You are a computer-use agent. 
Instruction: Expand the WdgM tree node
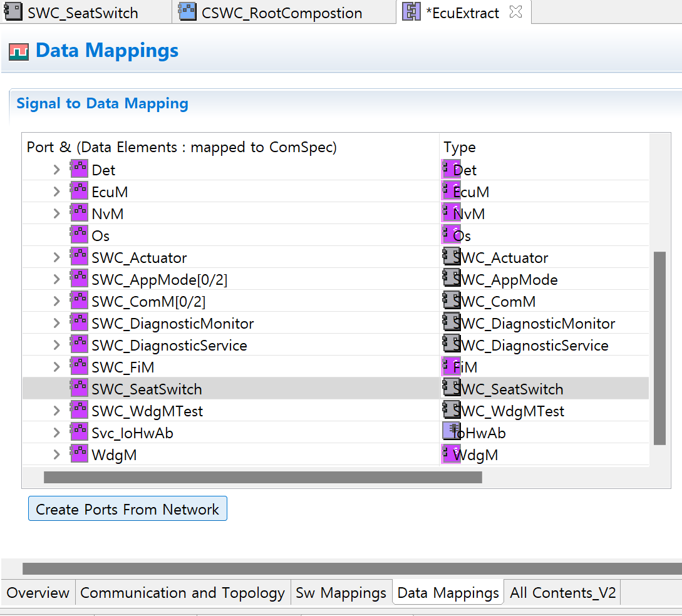coord(56,454)
